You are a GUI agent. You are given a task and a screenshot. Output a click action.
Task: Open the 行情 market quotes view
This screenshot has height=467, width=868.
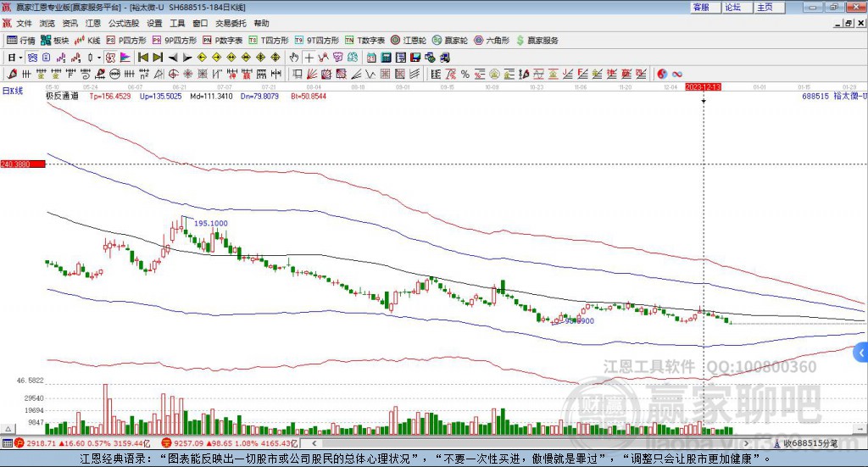pos(21,40)
